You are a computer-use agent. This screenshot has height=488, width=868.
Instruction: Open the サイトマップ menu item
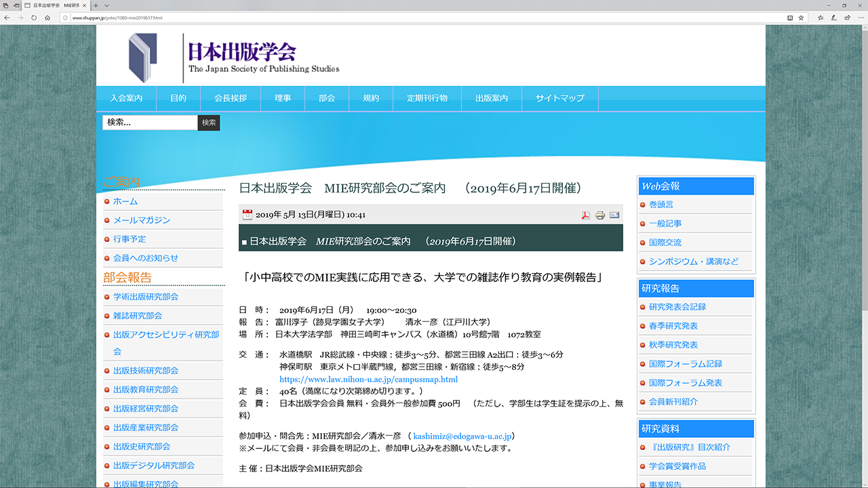tap(559, 98)
